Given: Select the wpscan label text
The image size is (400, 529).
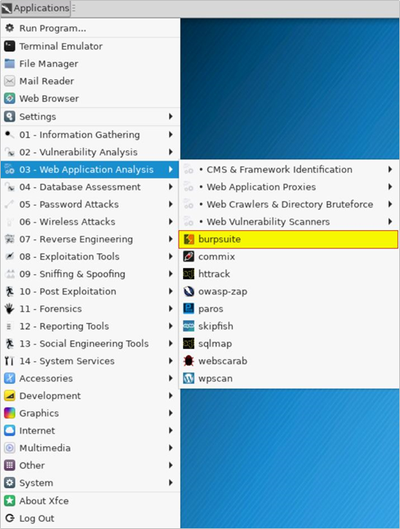Looking at the screenshot, I should point(215,379).
